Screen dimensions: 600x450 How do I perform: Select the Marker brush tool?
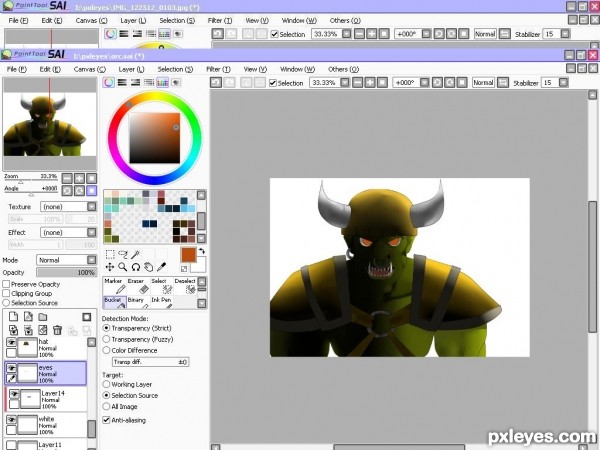pyautogui.click(x=115, y=285)
